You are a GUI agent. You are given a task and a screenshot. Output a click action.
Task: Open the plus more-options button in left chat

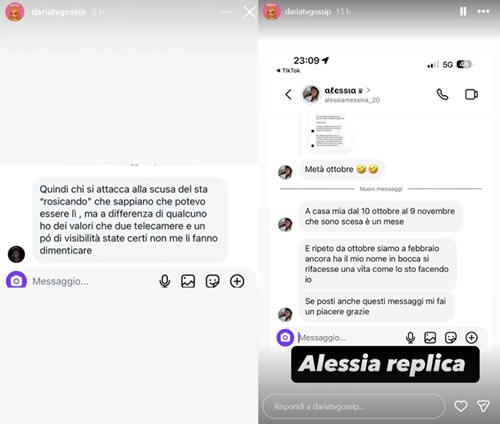click(237, 281)
